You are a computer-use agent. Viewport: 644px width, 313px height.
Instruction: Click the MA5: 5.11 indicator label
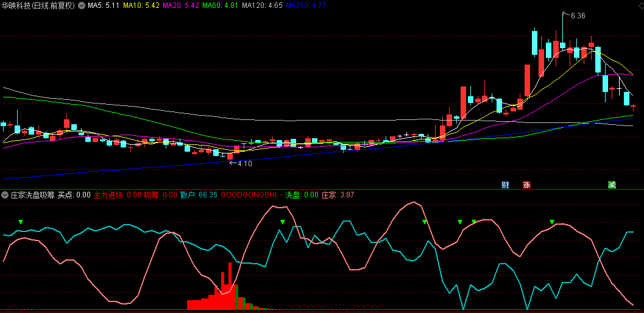104,5
